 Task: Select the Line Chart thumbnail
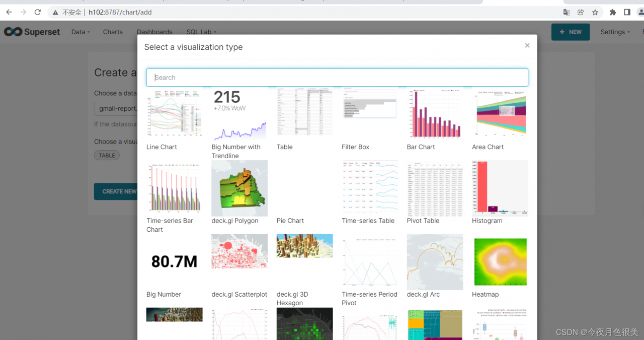[x=175, y=112]
